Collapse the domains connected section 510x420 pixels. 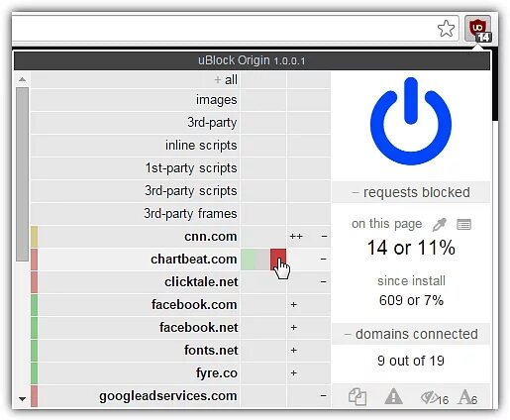tap(411, 334)
